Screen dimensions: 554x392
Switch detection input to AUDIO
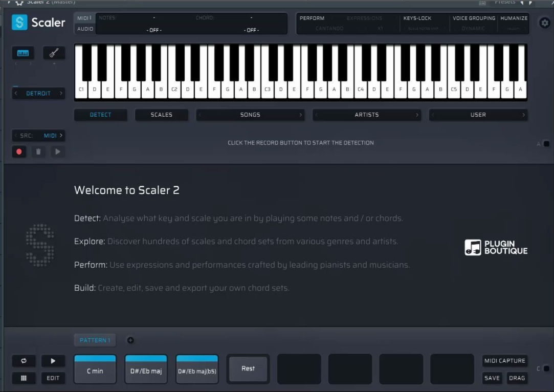pyautogui.click(x=84, y=29)
